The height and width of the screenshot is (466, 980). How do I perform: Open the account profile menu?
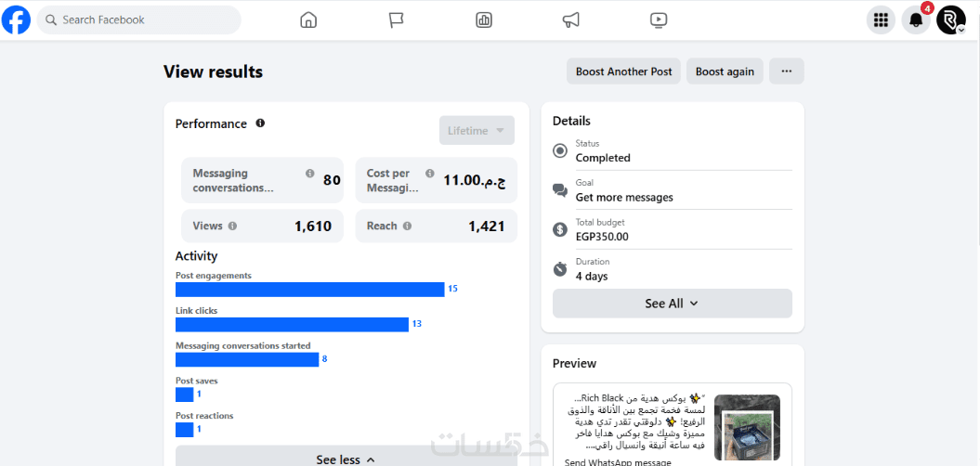click(951, 20)
